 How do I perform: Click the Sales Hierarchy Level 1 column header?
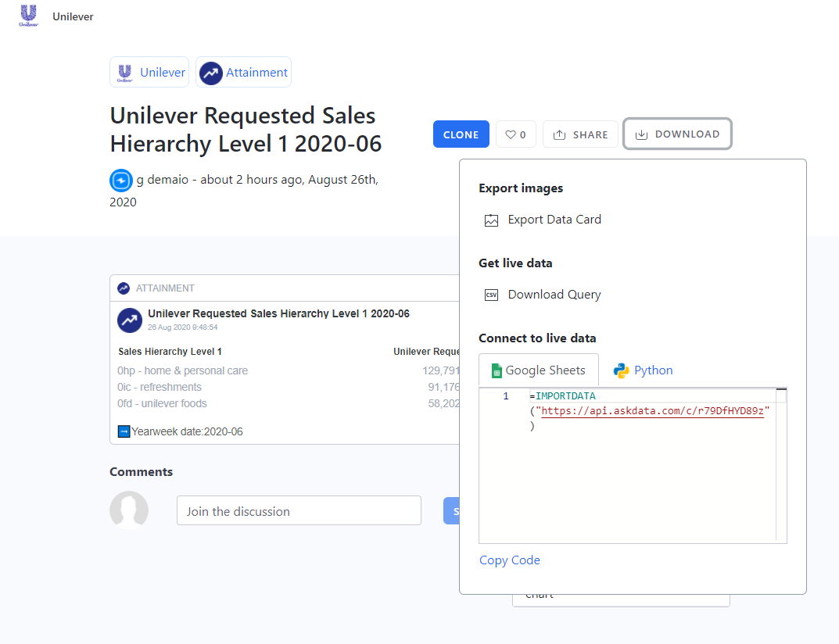click(170, 352)
